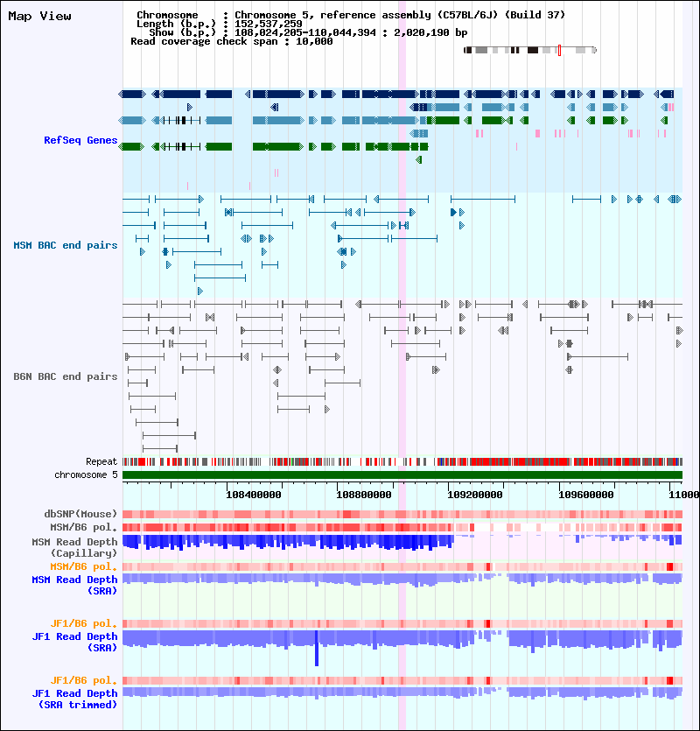700x731 pixels.
Task: Click the deep JF1 read depth spike
Action: coord(317,648)
